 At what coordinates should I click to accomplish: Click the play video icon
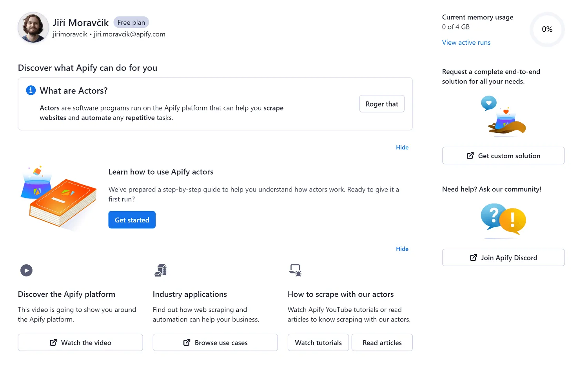pos(26,270)
